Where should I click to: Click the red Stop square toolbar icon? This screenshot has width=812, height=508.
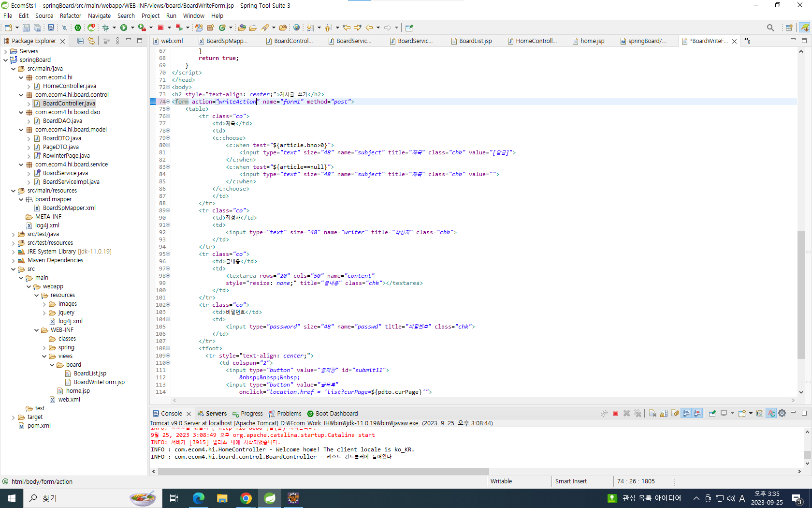pyautogui.click(x=161, y=28)
